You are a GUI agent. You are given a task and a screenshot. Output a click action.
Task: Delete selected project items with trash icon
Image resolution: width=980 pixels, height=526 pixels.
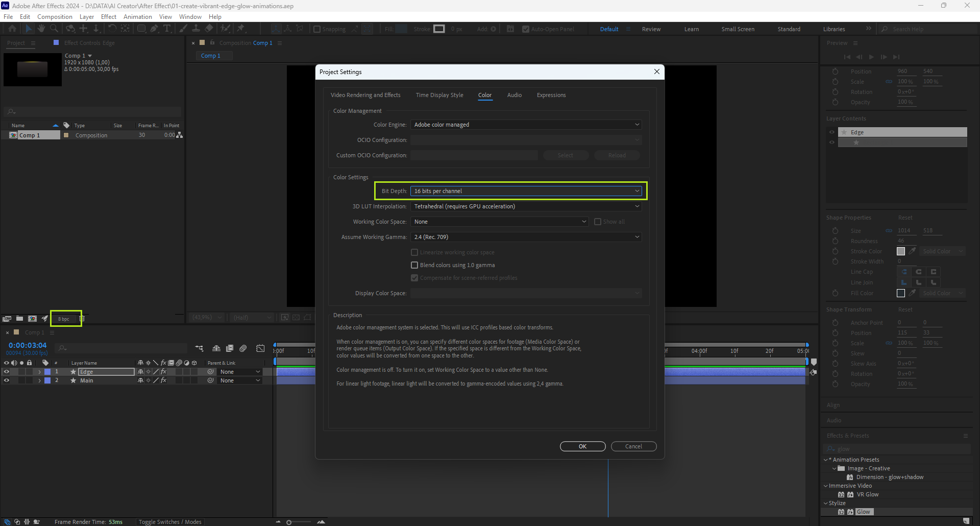(x=82, y=319)
